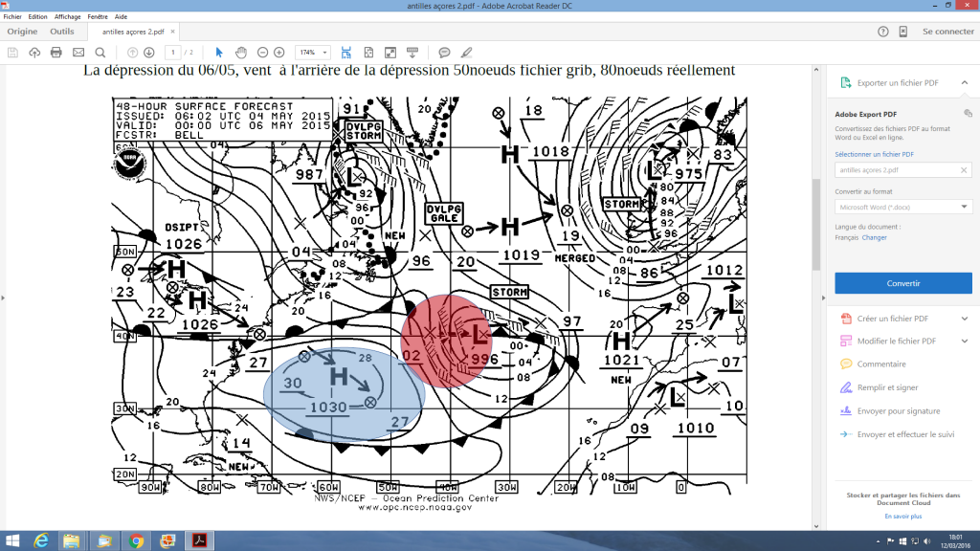Select the highlighter pen tool
The image size is (980, 551).
coord(466,53)
